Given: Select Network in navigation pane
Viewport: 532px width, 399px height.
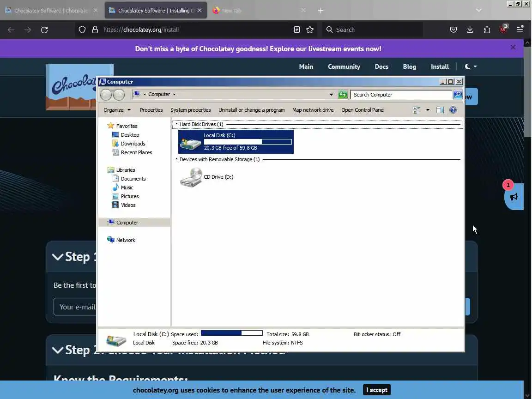Looking at the screenshot, I should (121, 240).
